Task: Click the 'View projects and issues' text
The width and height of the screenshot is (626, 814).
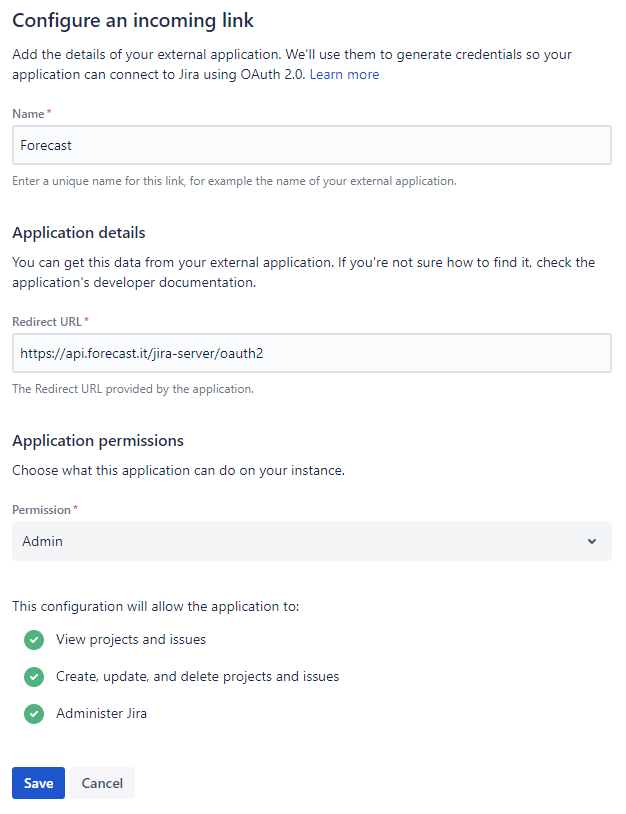Action: 131,640
